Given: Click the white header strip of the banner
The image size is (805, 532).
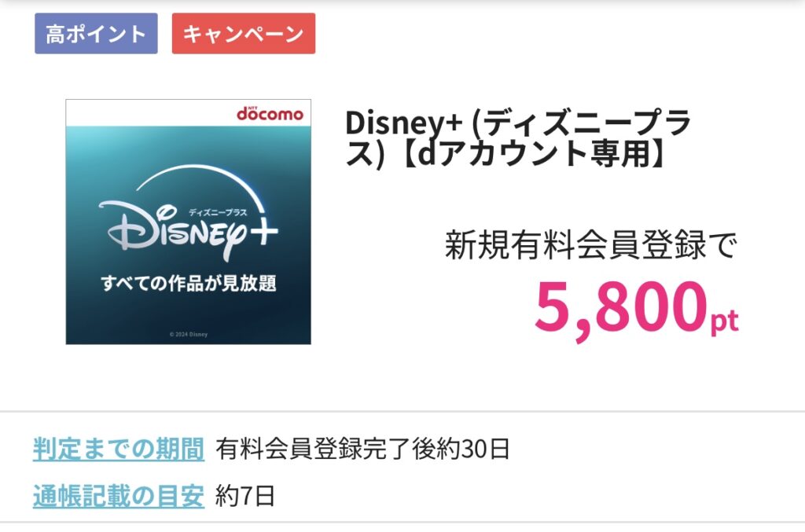Looking at the screenshot, I should pos(189,113).
